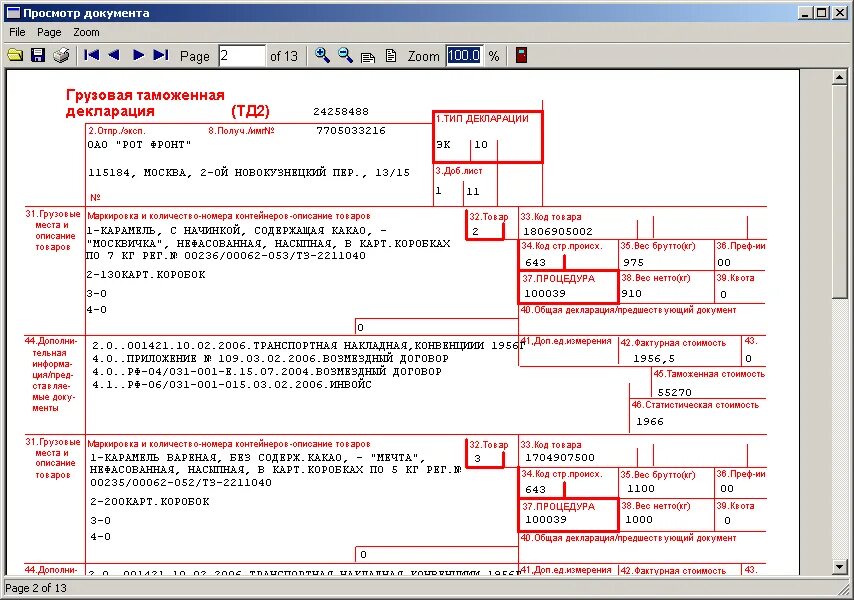The image size is (854, 600).
Task: Click the Save floppy disk icon
Action: [x=38, y=55]
